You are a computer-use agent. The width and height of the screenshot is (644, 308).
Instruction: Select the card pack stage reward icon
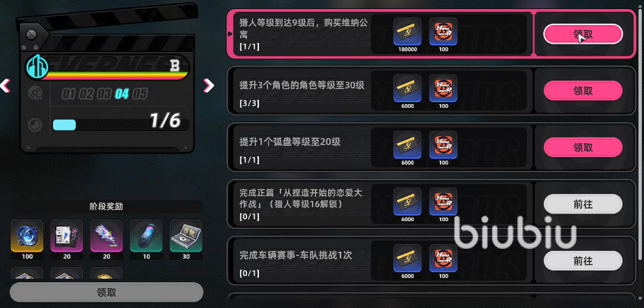click(x=67, y=236)
